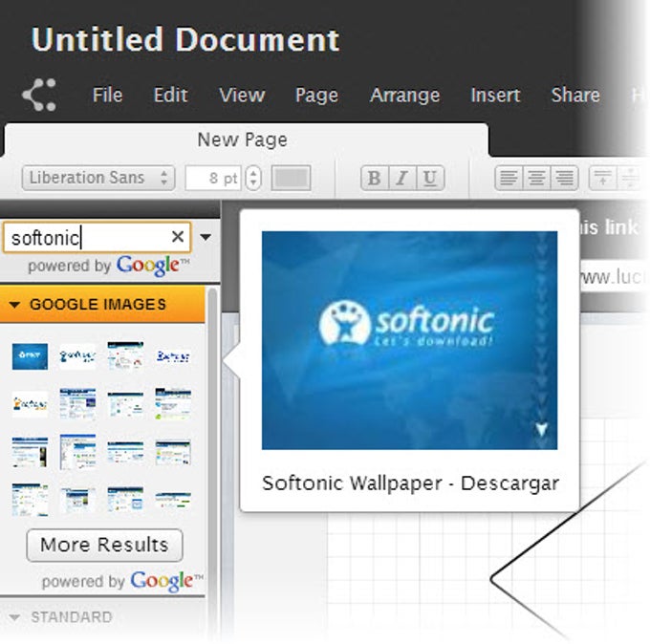Open the Page menu
This screenshot has width=650, height=644.
tap(316, 96)
